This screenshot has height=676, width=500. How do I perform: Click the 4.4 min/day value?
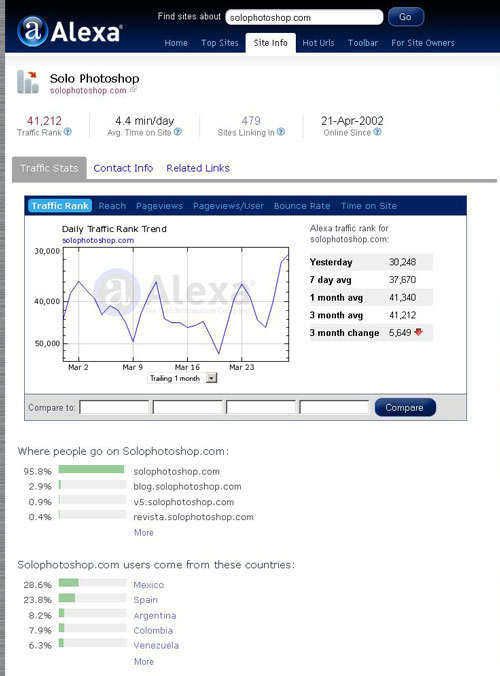144,121
